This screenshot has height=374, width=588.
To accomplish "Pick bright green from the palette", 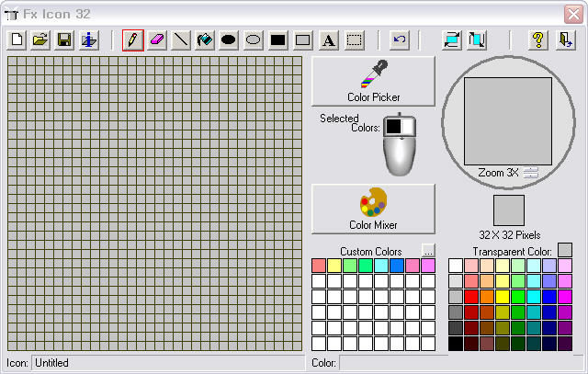I will click(518, 297).
